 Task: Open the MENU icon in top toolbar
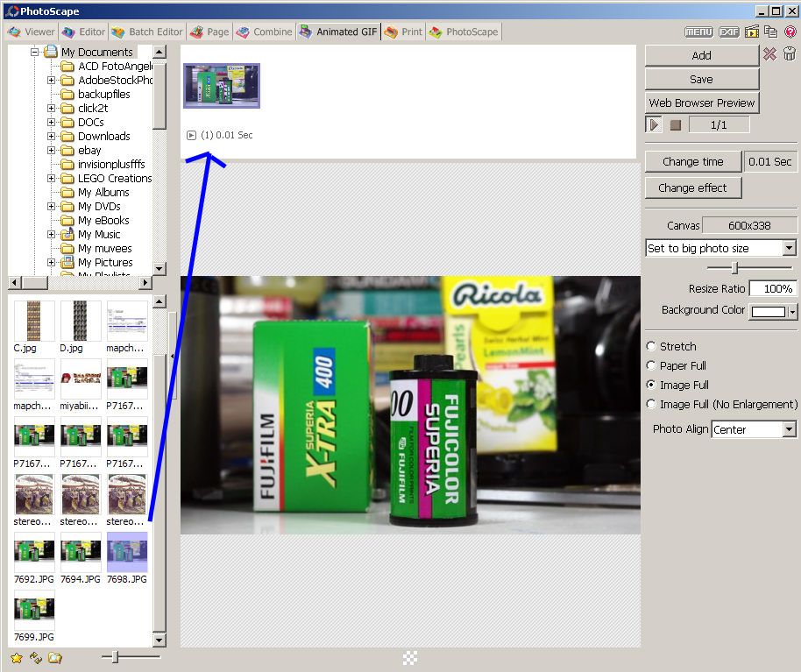point(698,32)
